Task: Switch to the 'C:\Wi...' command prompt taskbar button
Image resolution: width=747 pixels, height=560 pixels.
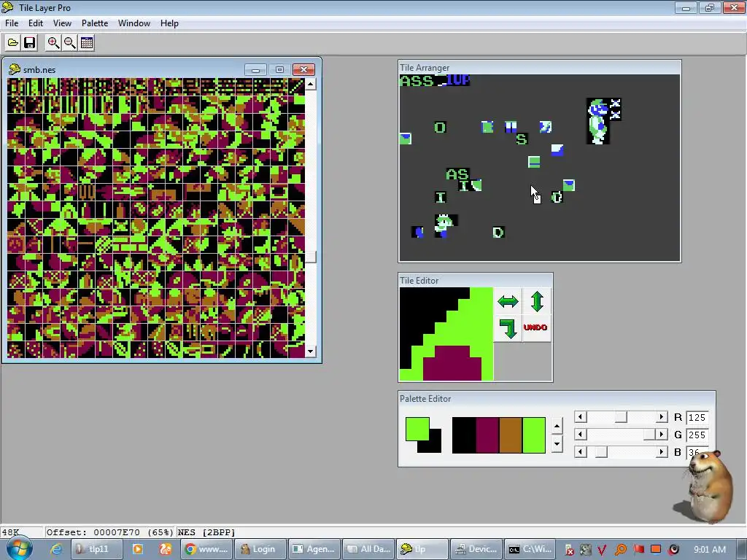Action: tap(530, 549)
